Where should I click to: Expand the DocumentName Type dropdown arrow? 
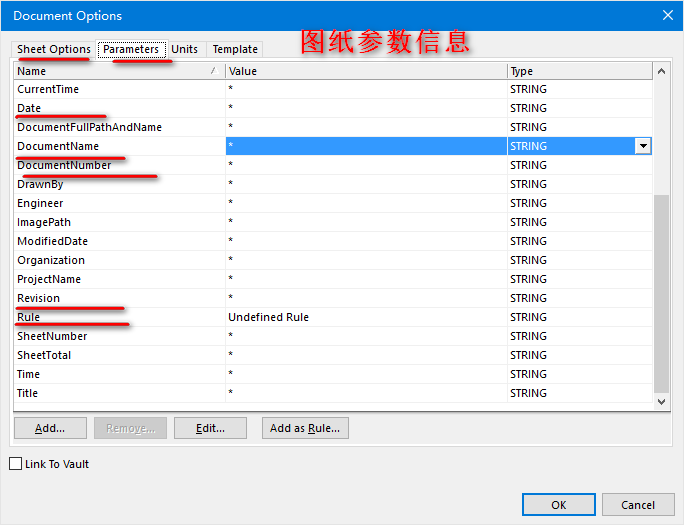coord(643,146)
